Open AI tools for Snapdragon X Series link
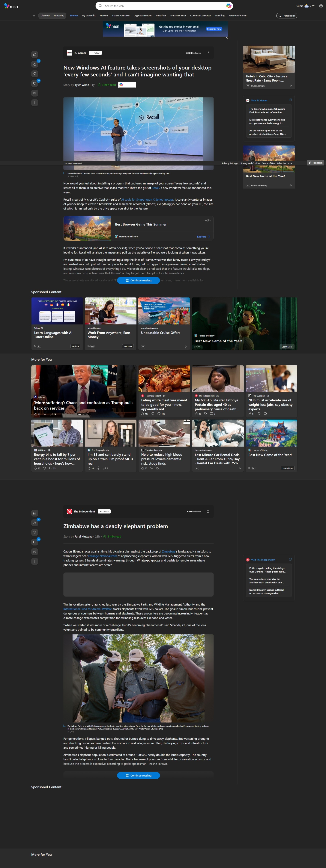The image size is (326, 868). pyautogui.click(x=147, y=199)
